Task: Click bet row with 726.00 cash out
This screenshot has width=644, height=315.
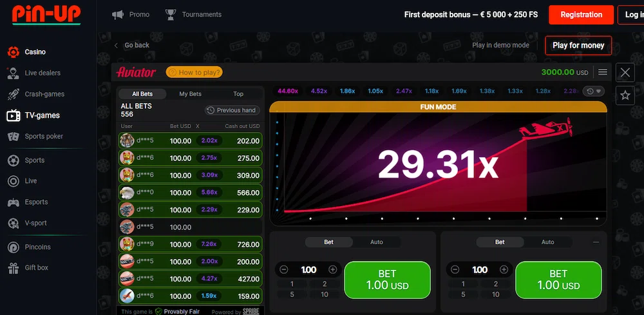Action: 190,244
